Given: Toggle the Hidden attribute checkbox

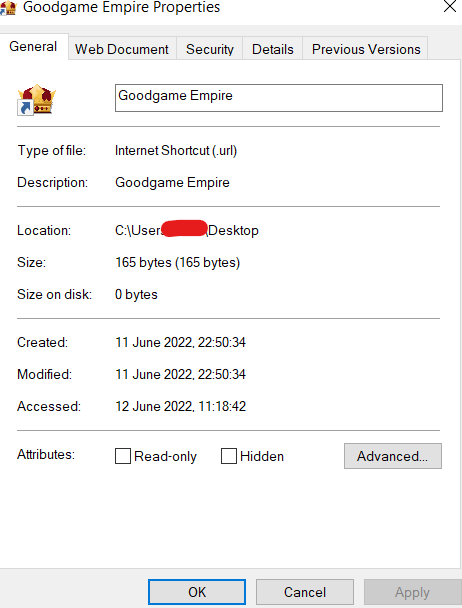Looking at the screenshot, I should pyautogui.click(x=229, y=456).
